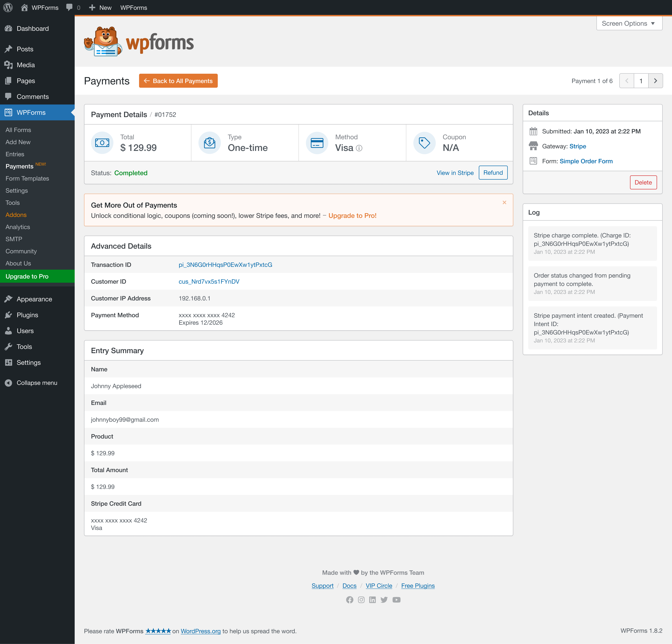The width and height of the screenshot is (672, 644).
Task: Open the Simple Order Form link
Action: coord(586,161)
